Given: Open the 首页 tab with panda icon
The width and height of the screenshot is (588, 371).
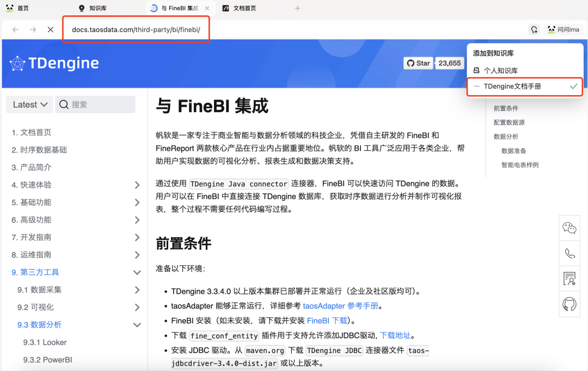Looking at the screenshot, I should click(x=17, y=8).
